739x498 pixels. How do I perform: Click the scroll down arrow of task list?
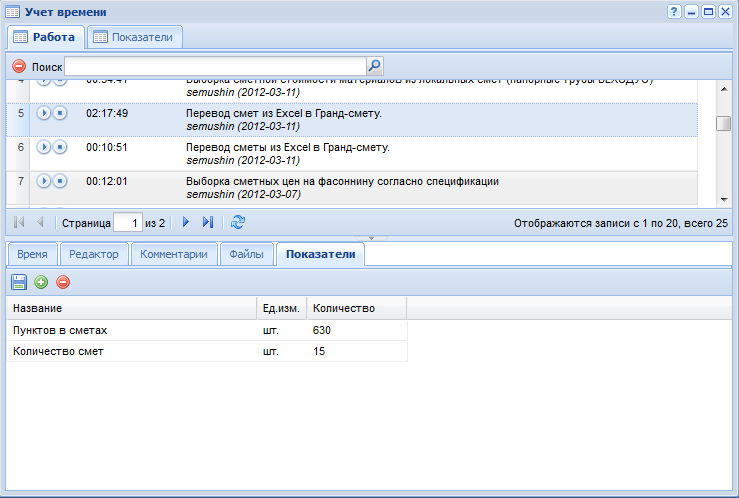724,200
